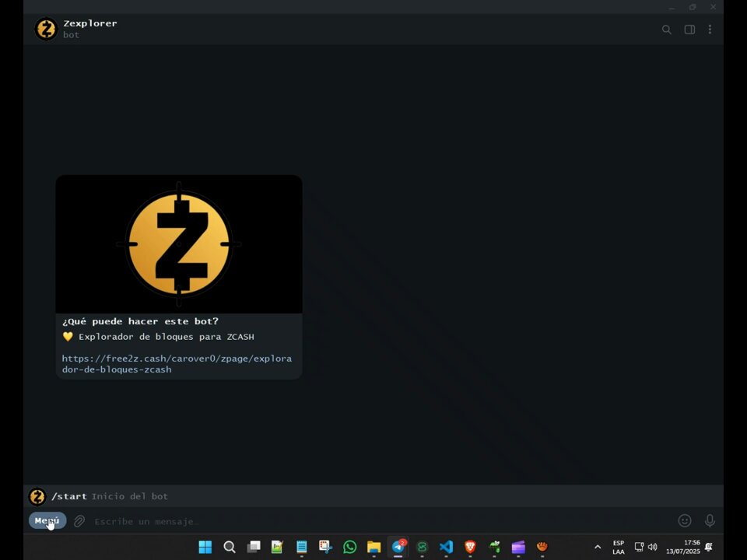The height and width of the screenshot is (560, 747).
Task: Minimize the Telegram window
Action: [x=672, y=7]
